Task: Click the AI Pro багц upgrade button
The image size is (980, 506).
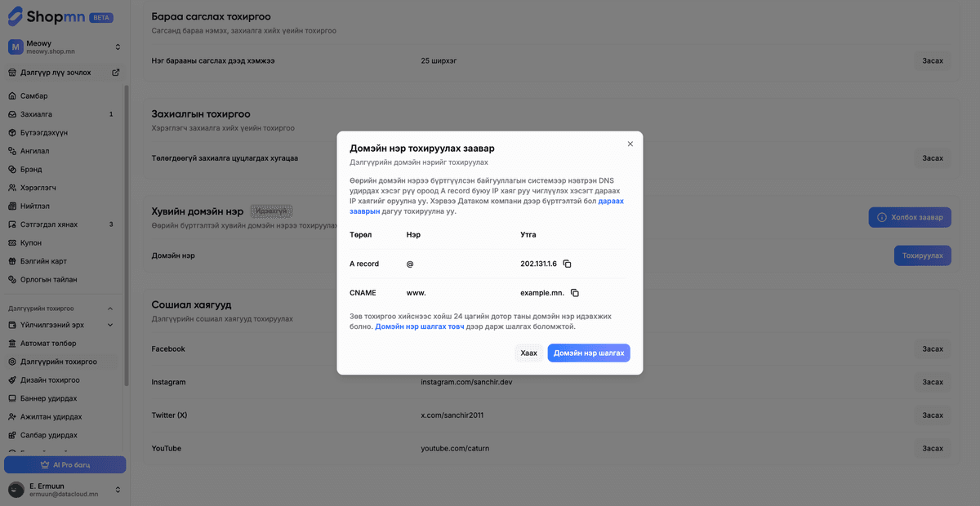Action: coord(65,464)
